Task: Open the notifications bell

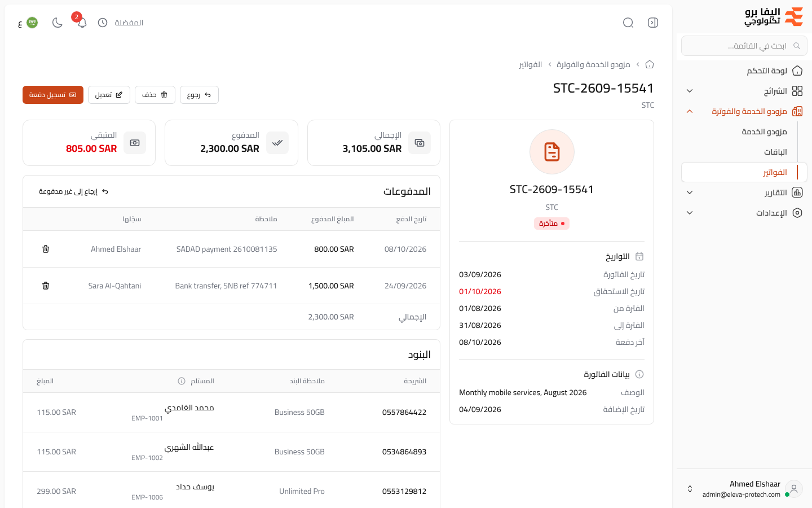Action: [82, 23]
